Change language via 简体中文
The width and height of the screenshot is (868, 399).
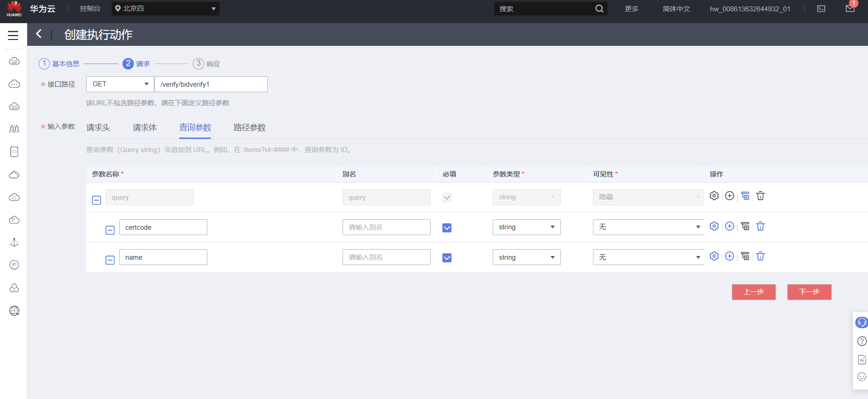[x=677, y=9]
